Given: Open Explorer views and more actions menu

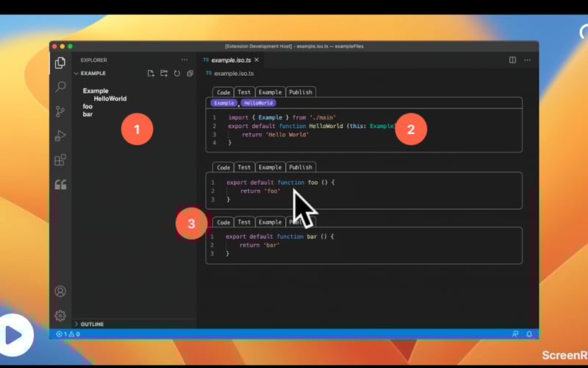Looking at the screenshot, I should click(184, 60).
